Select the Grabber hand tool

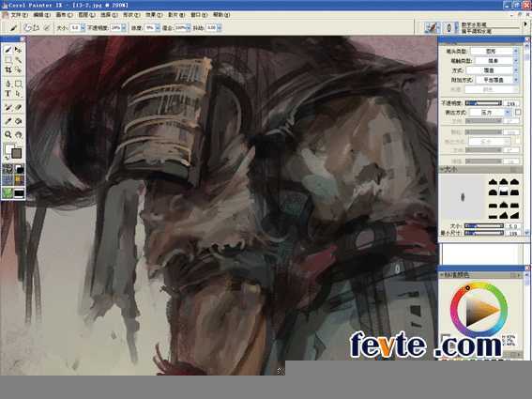coord(19,134)
